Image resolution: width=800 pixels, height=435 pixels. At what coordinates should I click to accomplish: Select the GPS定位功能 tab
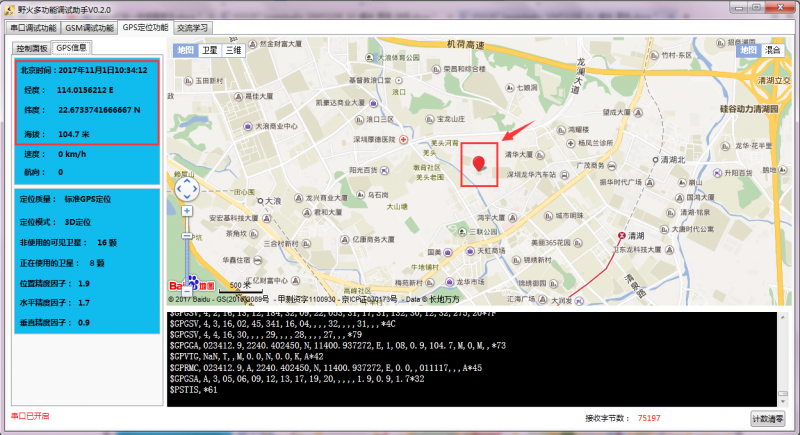click(x=145, y=28)
